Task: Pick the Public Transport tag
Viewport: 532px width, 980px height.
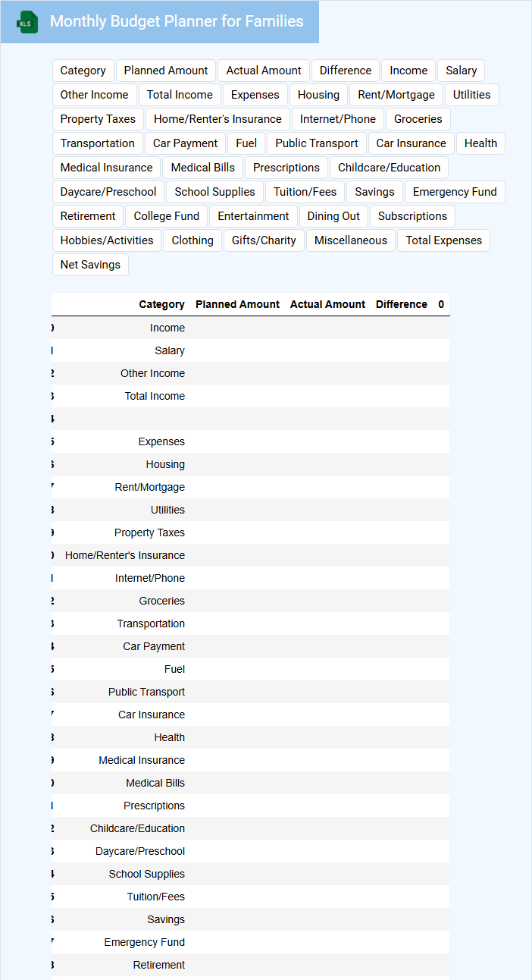Action: [x=316, y=143]
